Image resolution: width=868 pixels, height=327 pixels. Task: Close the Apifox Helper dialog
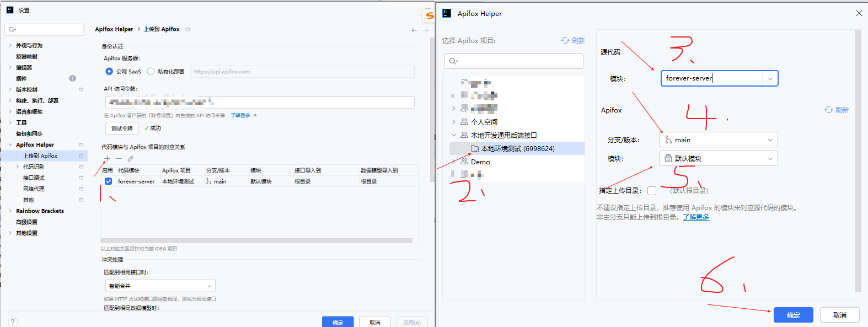pos(859,13)
